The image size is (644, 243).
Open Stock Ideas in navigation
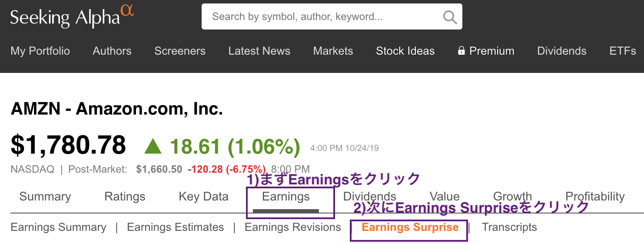click(405, 51)
